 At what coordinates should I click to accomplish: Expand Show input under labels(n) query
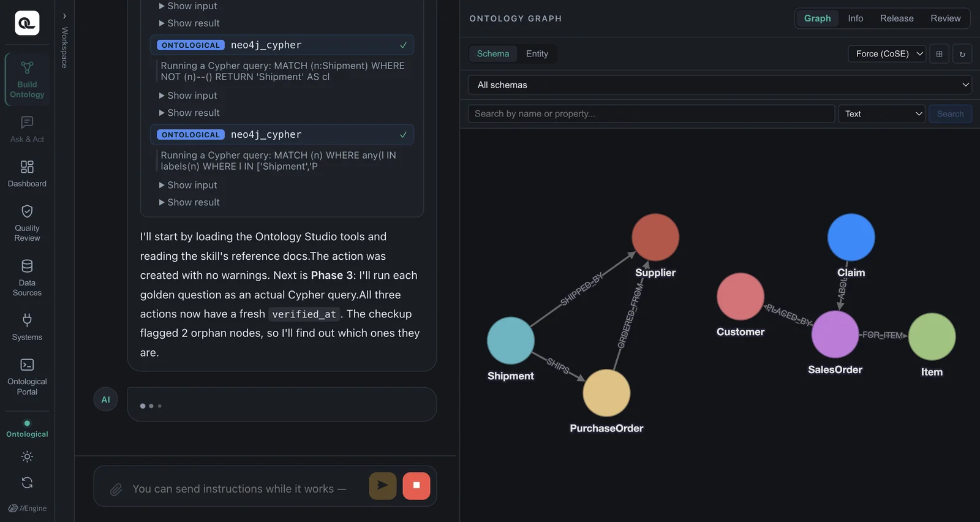point(188,185)
